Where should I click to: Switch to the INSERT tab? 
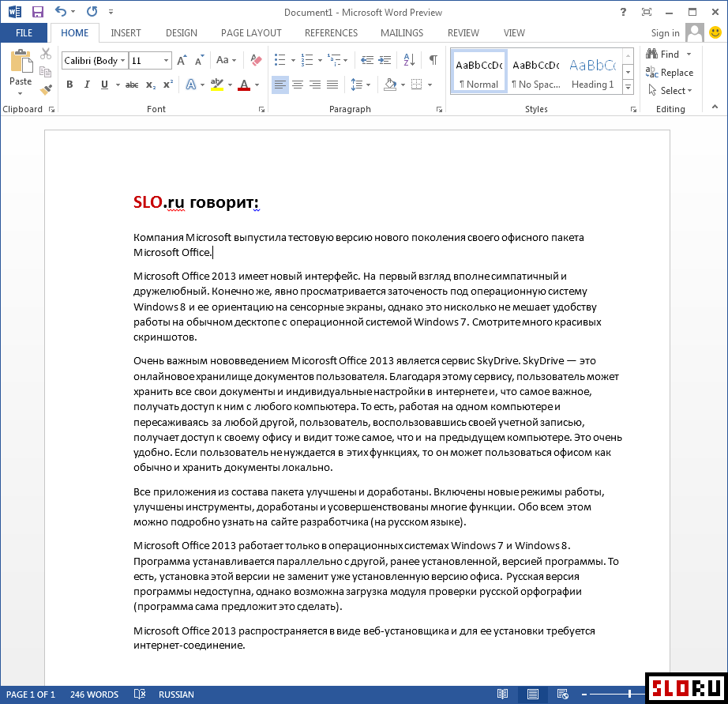(x=126, y=33)
